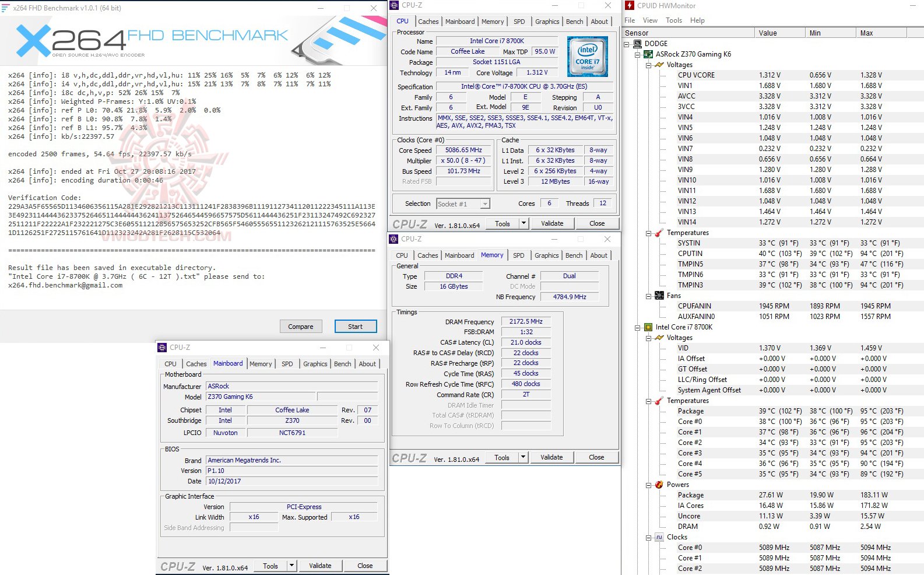Collapse the Powers tree node
This screenshot has height=575, width=924.
click(x=648, y=485)
